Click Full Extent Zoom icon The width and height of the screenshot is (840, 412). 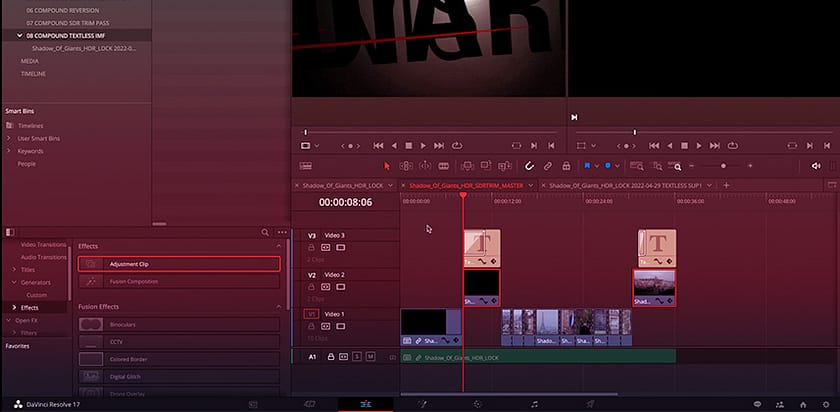[636, 166]
